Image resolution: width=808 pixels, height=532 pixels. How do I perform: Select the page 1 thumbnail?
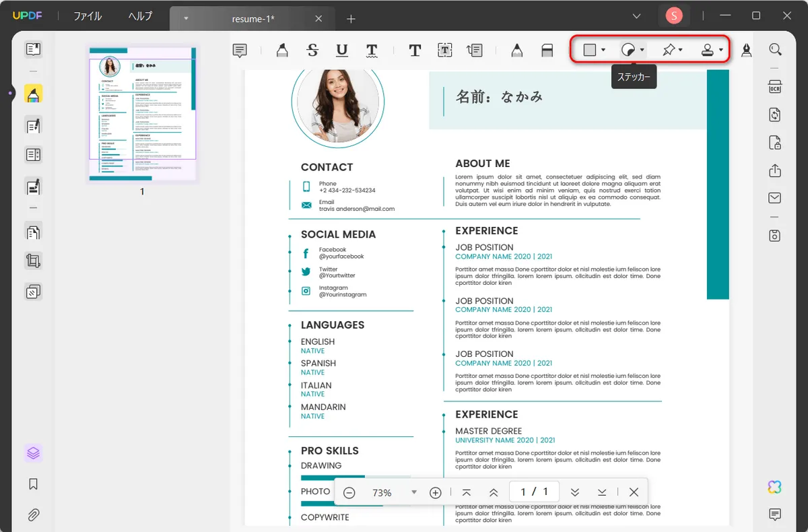pos(142,114)
